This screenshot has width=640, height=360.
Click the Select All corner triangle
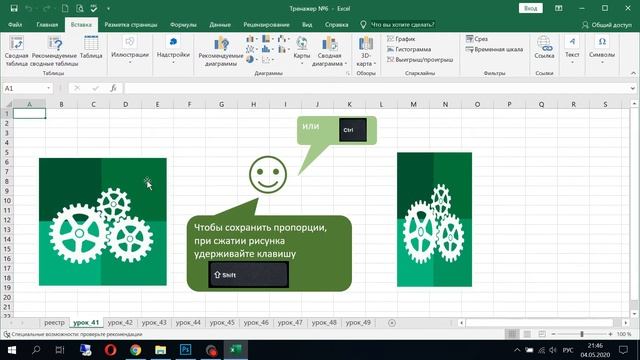tap(8, 104)
